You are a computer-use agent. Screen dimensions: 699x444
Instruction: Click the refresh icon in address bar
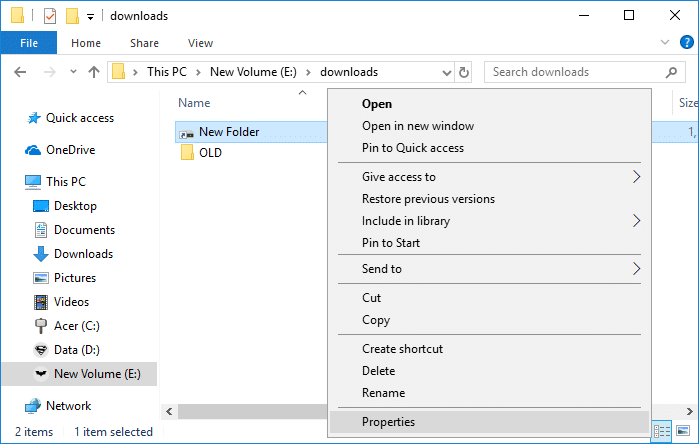click(x=464, y=72)
